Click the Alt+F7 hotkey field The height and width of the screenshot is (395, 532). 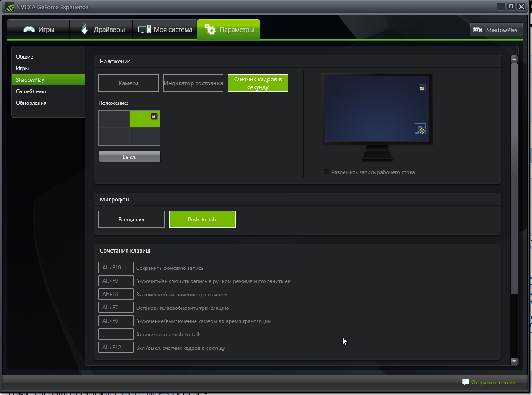116,308
